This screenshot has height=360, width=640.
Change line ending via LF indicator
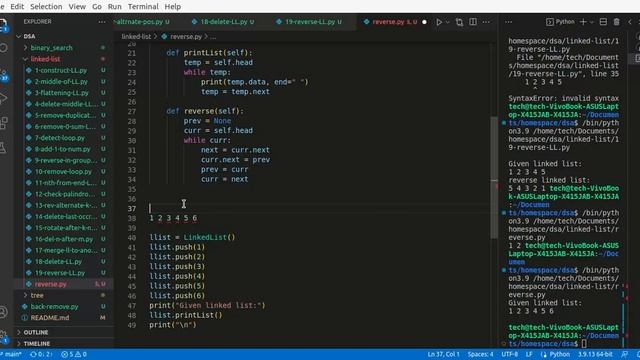[529, 354]
